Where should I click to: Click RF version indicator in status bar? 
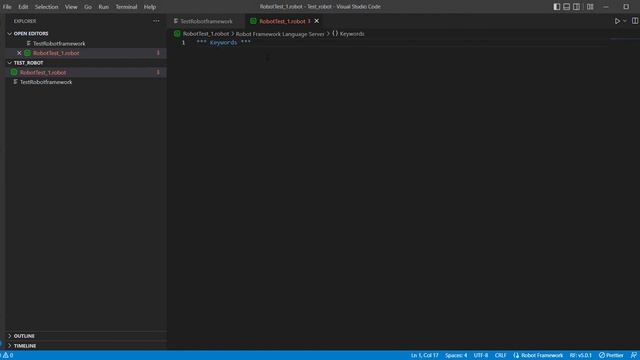tap(580, 356)
